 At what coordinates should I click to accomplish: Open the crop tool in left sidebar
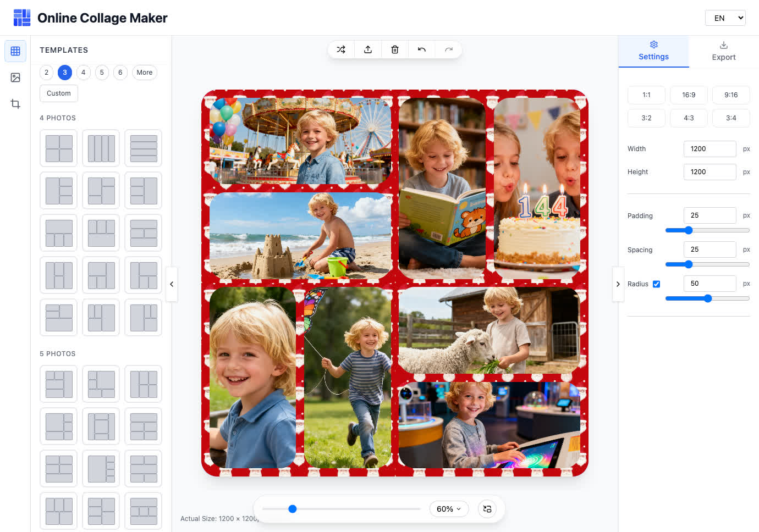pyautogui.click(x=15, y=104)
